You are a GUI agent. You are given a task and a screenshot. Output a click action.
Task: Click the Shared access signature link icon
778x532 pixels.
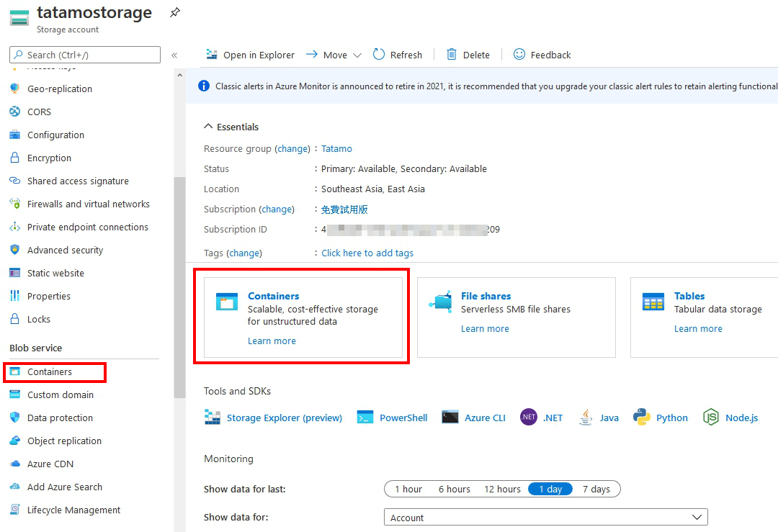click(15, 181)
